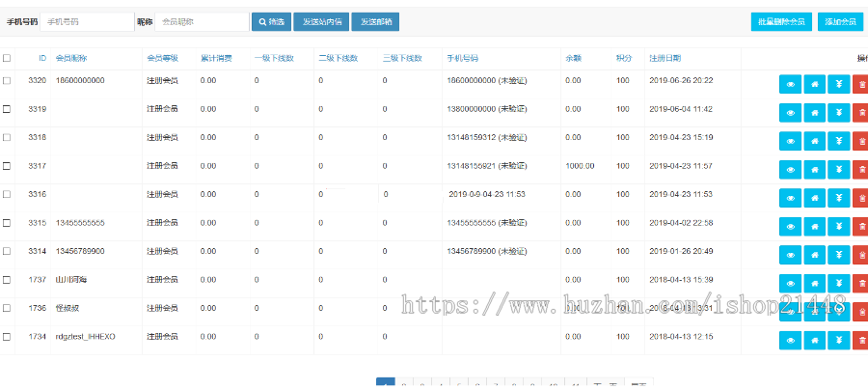Tick the checkbox for member 3316
The height and width of the screenshot is (390, 868).
click(x=7, y=194)
